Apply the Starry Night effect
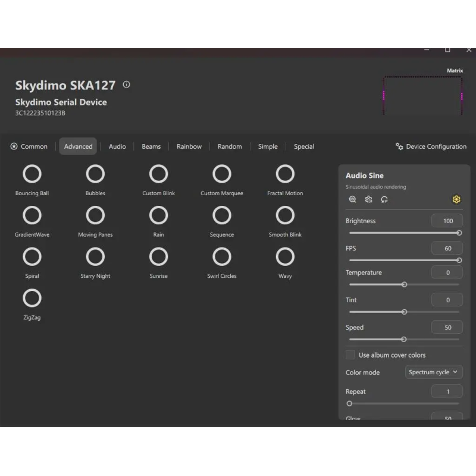This screenshot has width=476, height=476. pyautogui.click(x=95, y=257)
